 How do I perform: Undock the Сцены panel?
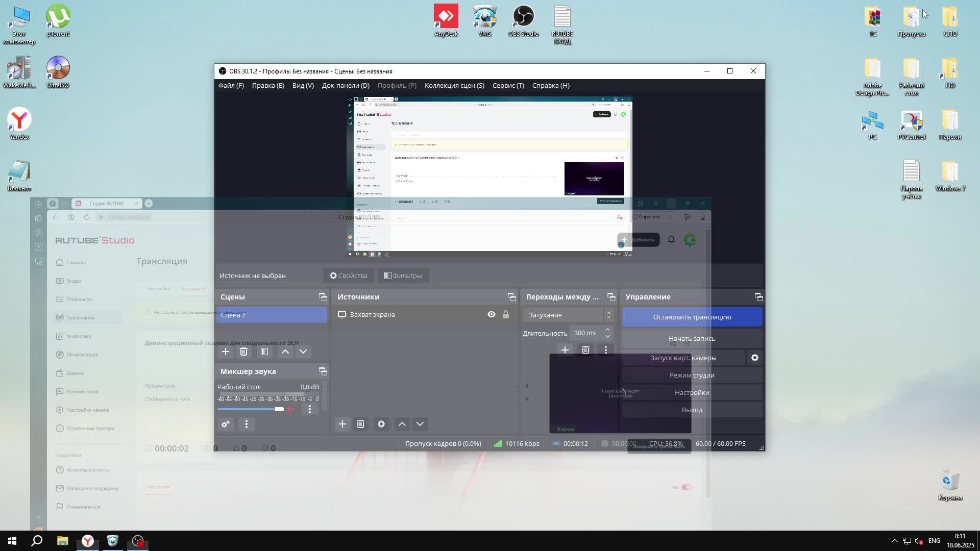point(323,297)
